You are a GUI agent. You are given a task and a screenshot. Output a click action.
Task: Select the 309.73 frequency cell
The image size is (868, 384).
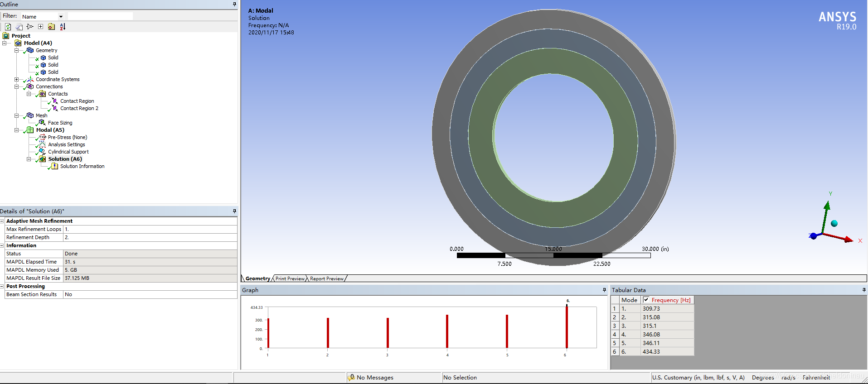point(667,309)
